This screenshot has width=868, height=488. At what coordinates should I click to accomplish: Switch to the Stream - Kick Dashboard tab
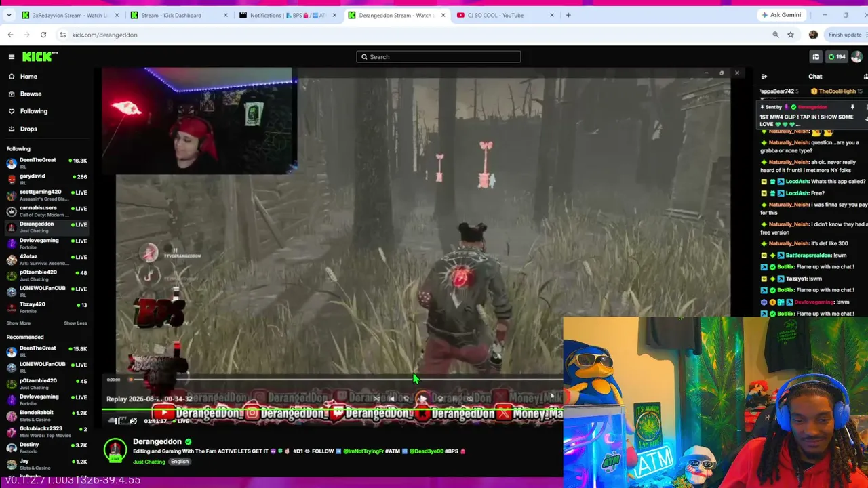tap(179, 15)
